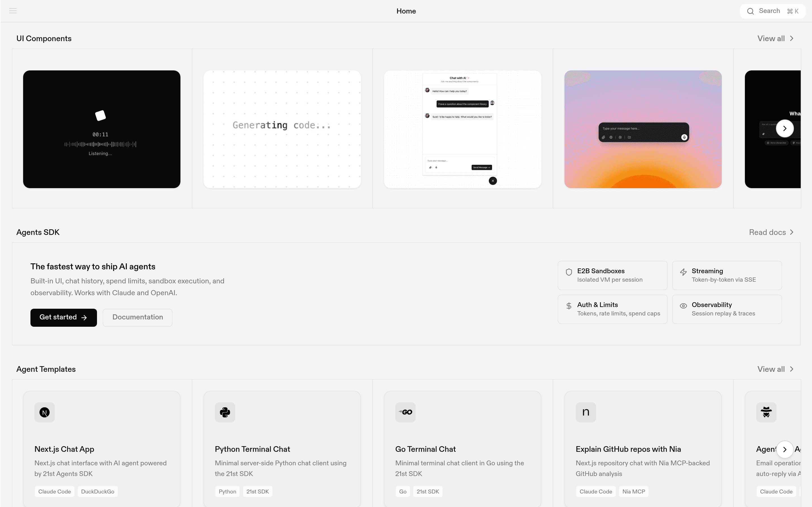Open the hamburger navigation menu
Viewport: 812px width, 507px height.
[x=13, y=10]
